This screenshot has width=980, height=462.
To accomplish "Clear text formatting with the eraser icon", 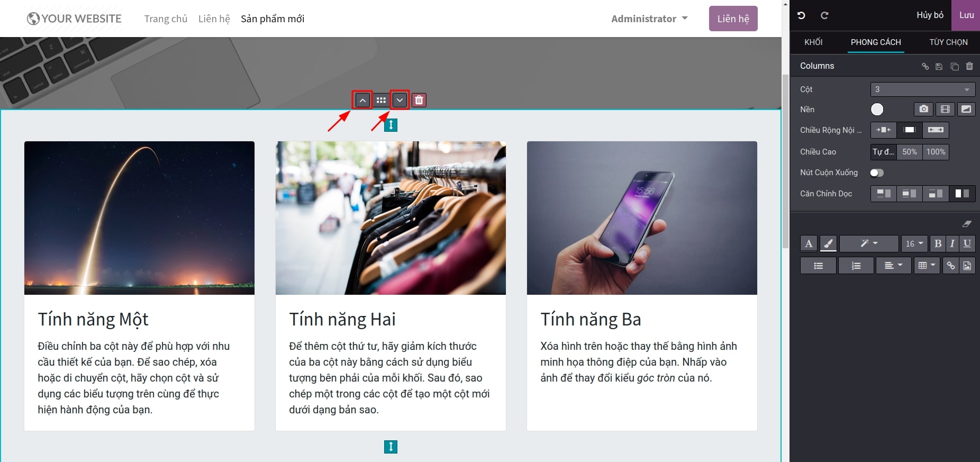I will [x=967, y=224].
